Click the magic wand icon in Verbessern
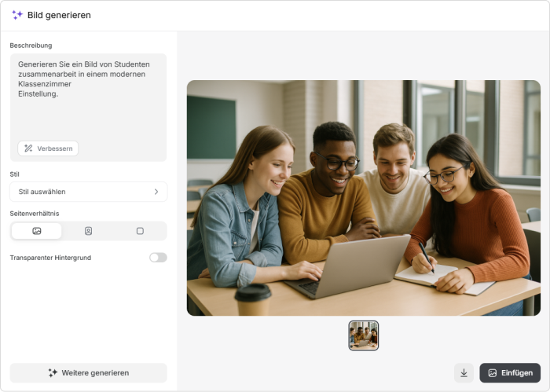 (28, 148)
